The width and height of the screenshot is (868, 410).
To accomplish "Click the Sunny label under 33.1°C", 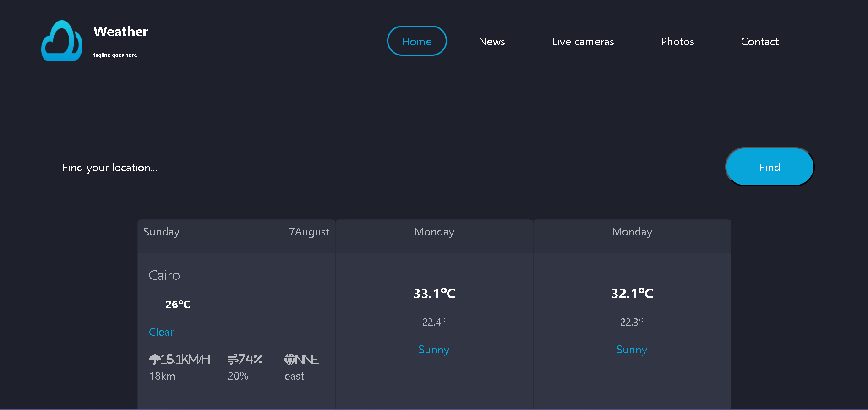I will (434, 350).
